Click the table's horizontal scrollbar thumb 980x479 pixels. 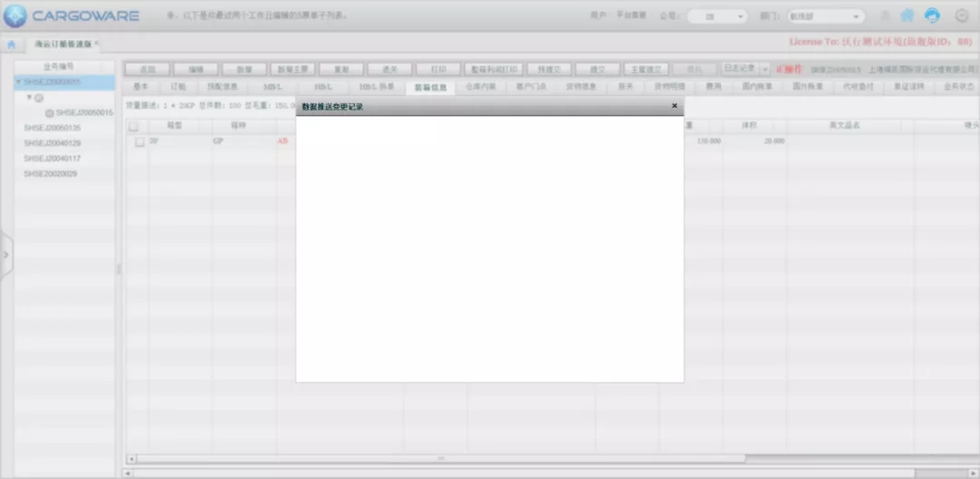[x=441, y=458]
